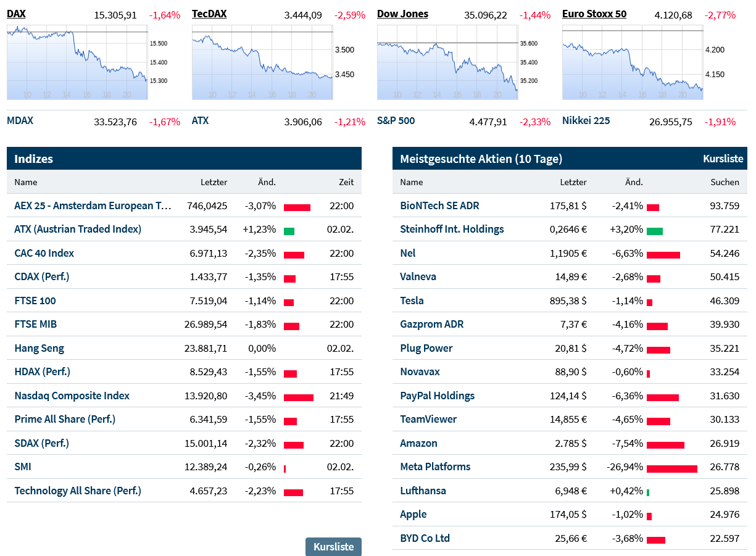
Task: Open the S&P 500 link
Action: pyautogui.click(x=396, y=121)
